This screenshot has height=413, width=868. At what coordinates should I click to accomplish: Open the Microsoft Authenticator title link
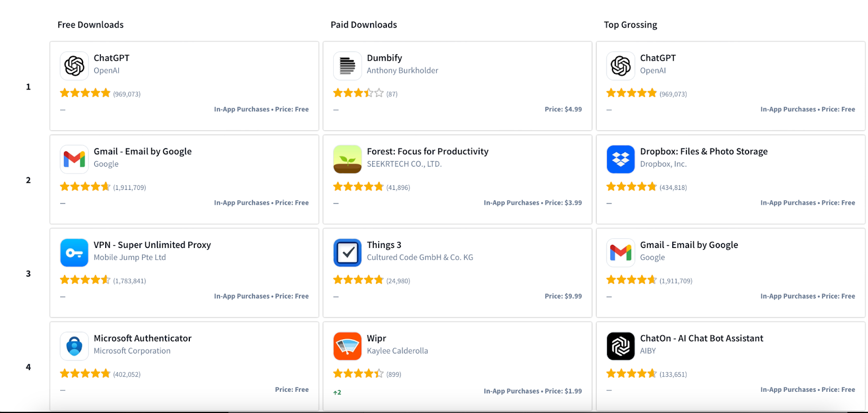click(143, 338)
